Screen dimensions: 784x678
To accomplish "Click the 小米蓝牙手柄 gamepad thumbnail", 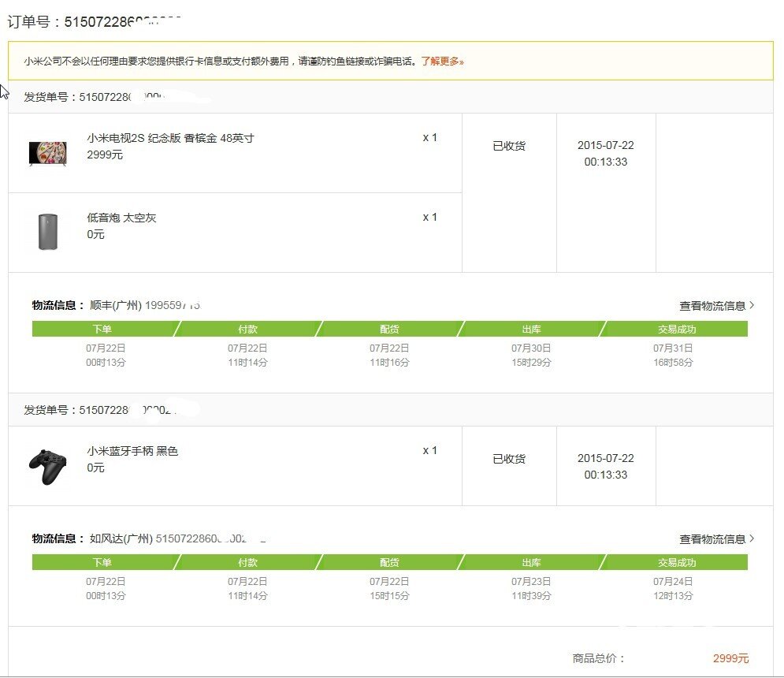I will coord(48,467).
